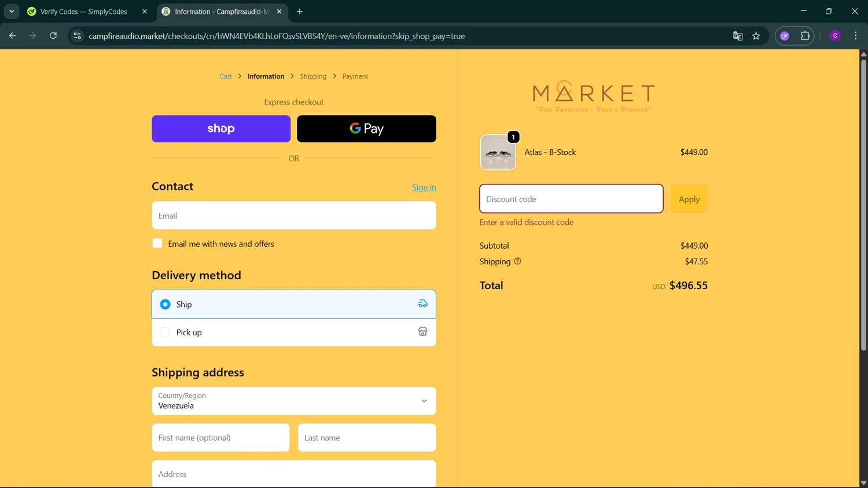Open the Chrome three-dot menu
Viewport: 868px width, 488px height.
pos(855,36)
